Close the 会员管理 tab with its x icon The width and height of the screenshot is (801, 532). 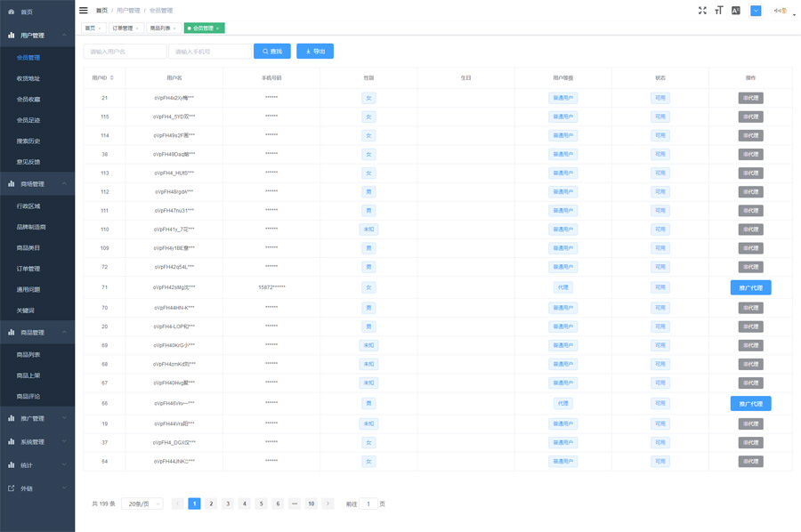[x=218, y=28]
